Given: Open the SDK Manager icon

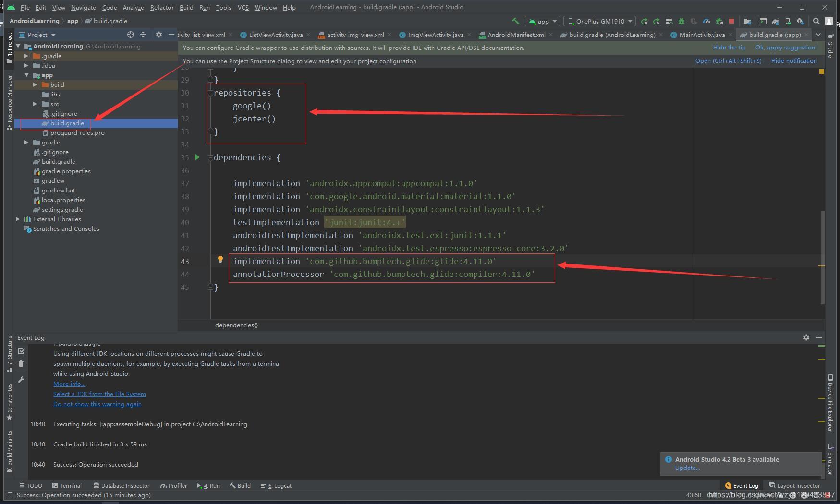Looking at the screenshot, I should tap(800, 21).
